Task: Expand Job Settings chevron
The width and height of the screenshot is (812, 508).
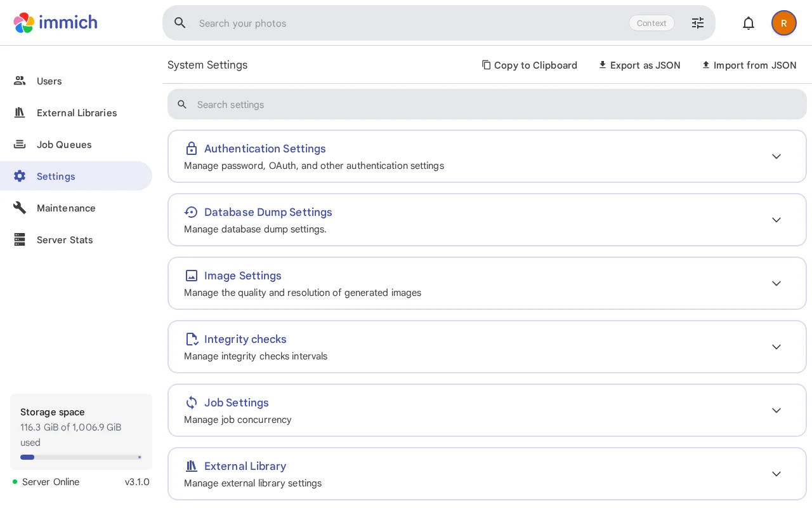Action: coord(776,410)
